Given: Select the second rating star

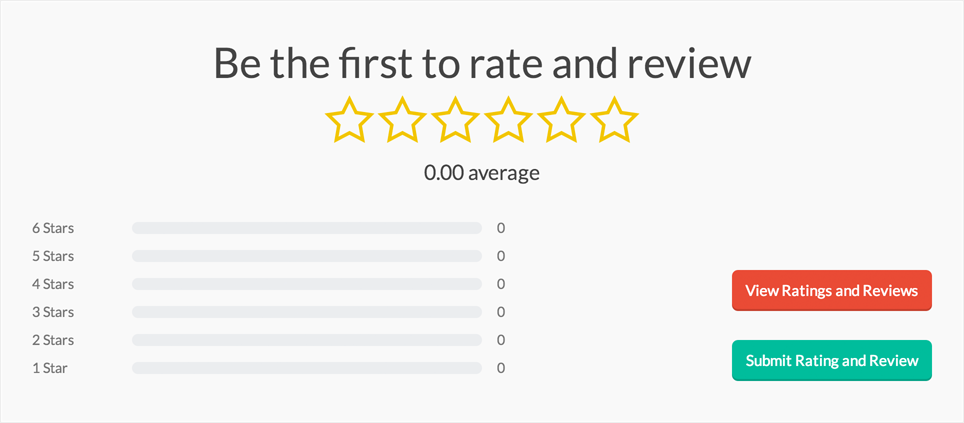Looking at the screenshot, I should point(402,120).
